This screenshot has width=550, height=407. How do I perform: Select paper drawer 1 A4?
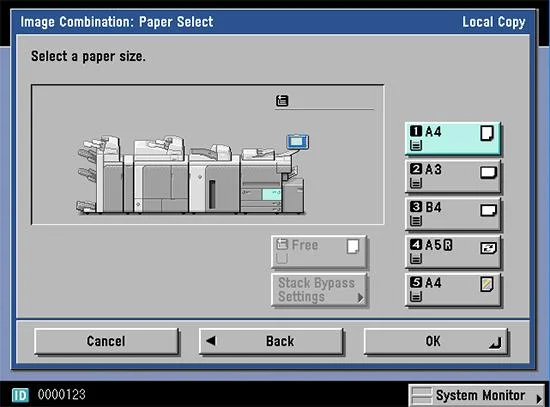pos(452,139)
